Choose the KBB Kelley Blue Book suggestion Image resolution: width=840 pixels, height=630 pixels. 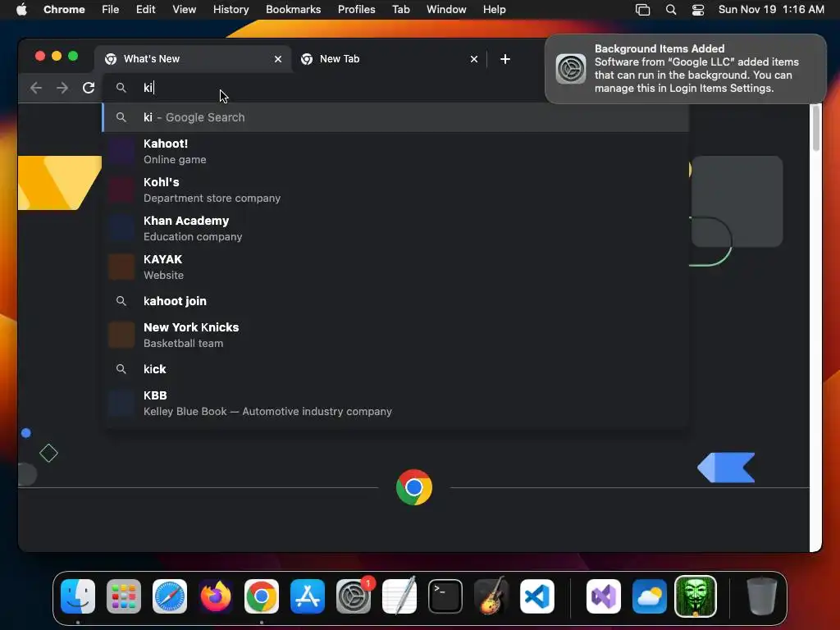395,403
